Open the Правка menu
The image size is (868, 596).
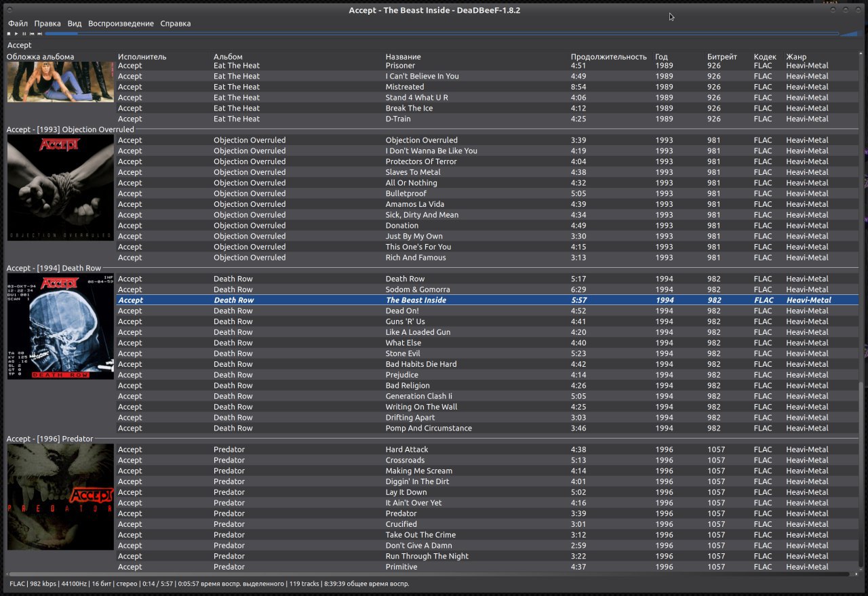[x=47, y=23]
